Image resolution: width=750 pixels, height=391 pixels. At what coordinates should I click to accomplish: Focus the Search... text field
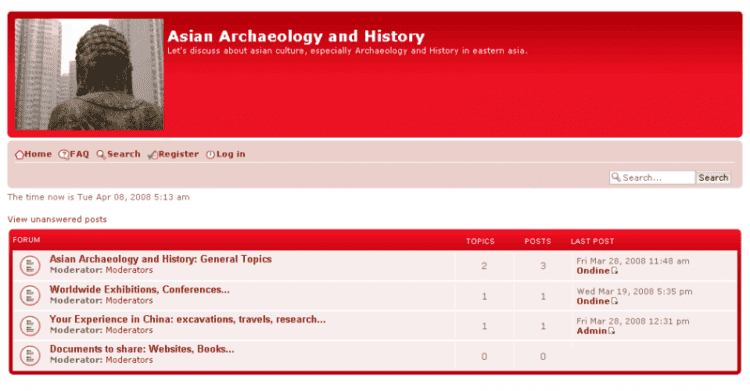click(652, 178)
